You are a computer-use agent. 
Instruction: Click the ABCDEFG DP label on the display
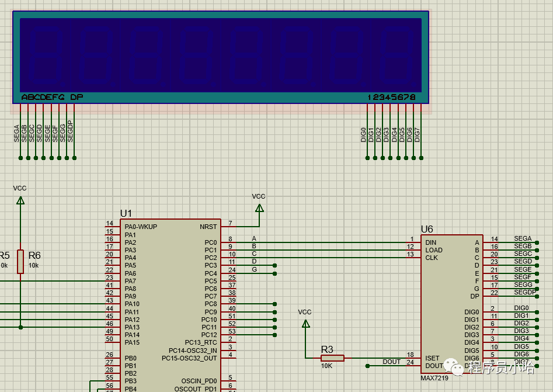coord(52,97)
